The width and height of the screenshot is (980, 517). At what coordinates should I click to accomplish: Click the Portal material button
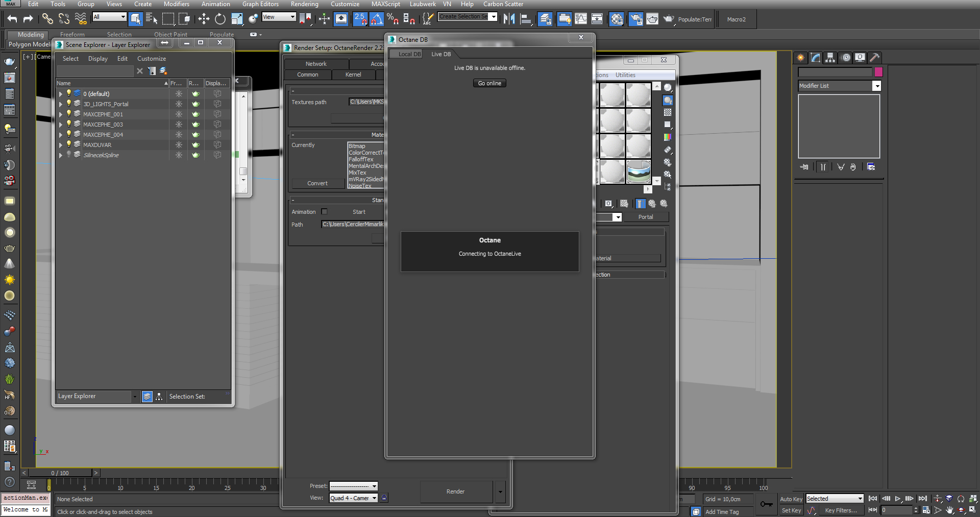(x=646, y=217)
